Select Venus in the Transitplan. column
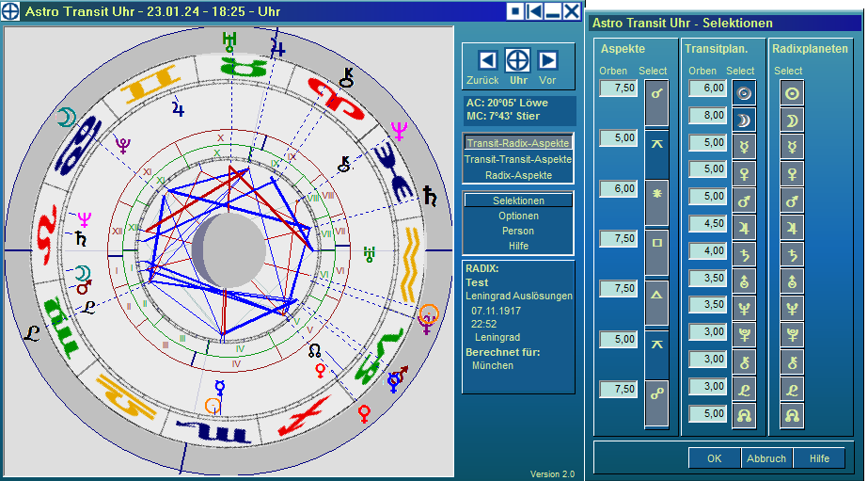 744,174
